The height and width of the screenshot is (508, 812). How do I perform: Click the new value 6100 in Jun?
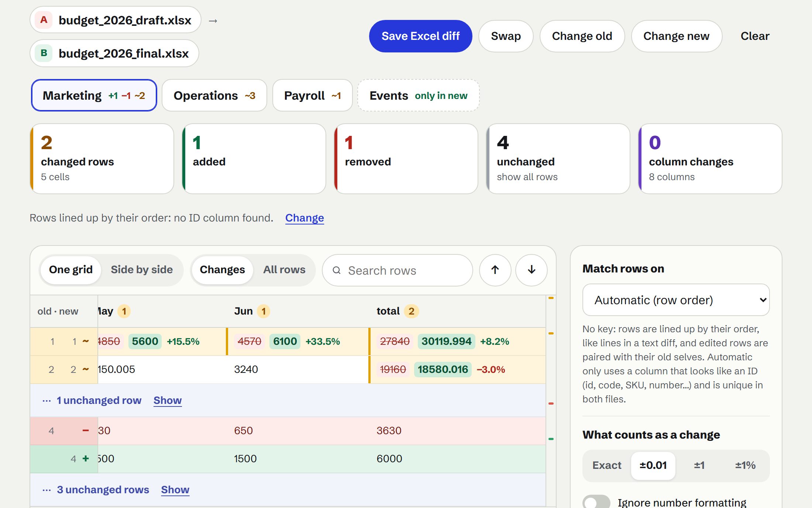(x=285, y=341)
